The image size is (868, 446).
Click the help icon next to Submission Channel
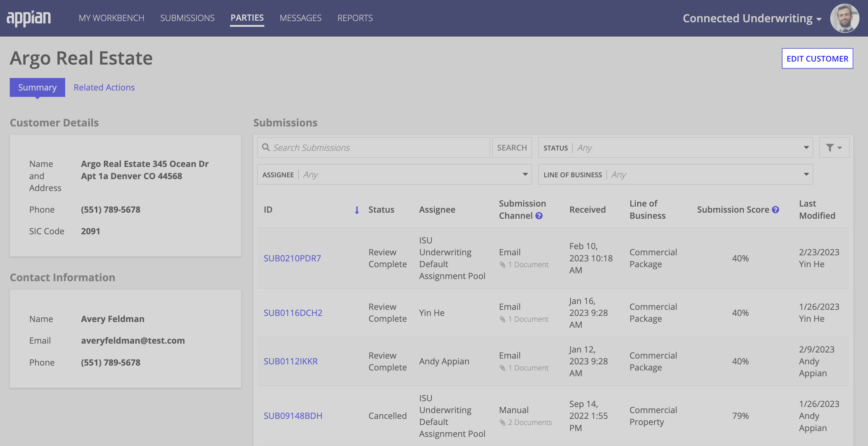click(x=538, y=216)
